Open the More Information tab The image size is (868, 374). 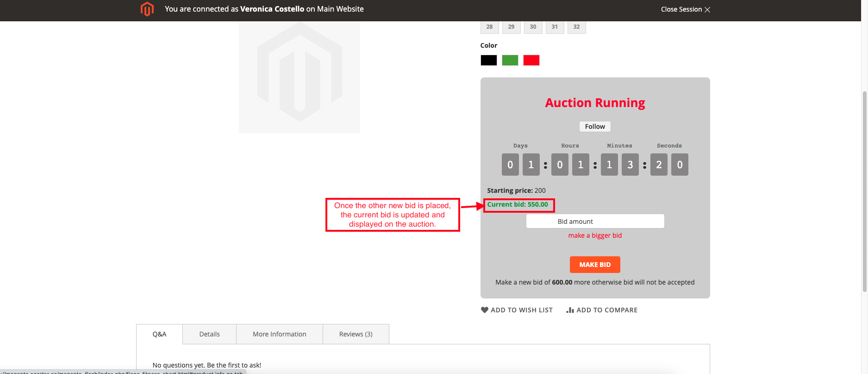point(279,334)
